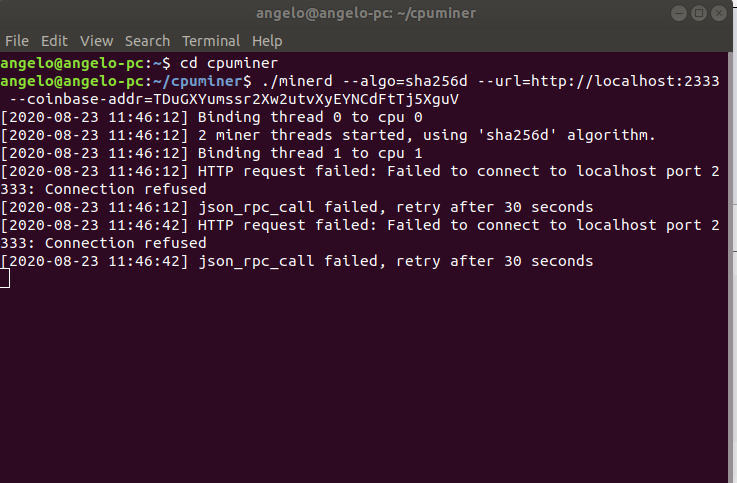Open the View menu

96,41
